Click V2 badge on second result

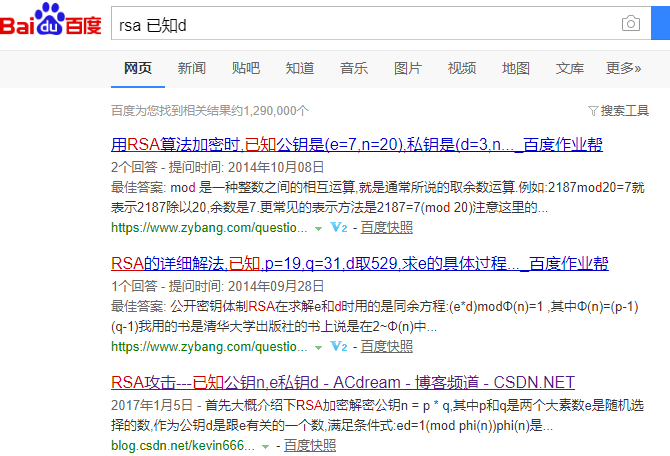[x=339, y=346]
